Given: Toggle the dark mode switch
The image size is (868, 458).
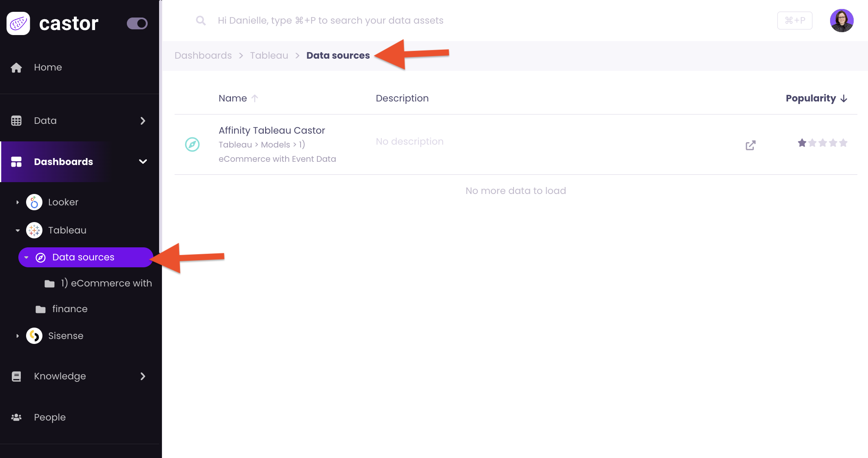Looking at the screenshot, I should (x=137, y=24).
